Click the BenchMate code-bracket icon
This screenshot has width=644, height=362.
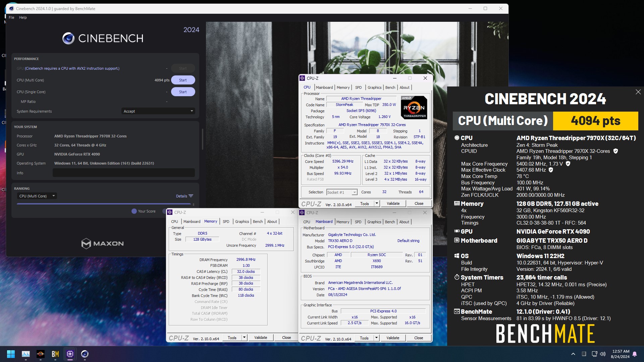[457, 311]
